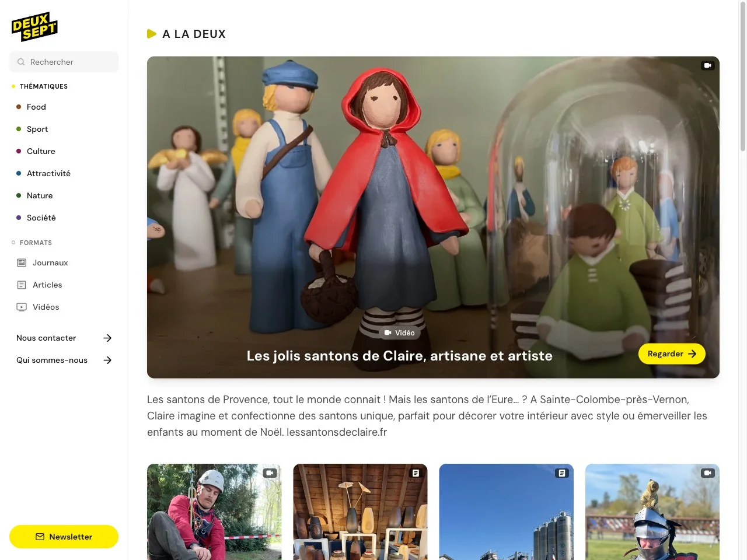Select the Articles format icon
Image resolution: width=747 pixels, height=560 pixels.
[x=22, y=285]
